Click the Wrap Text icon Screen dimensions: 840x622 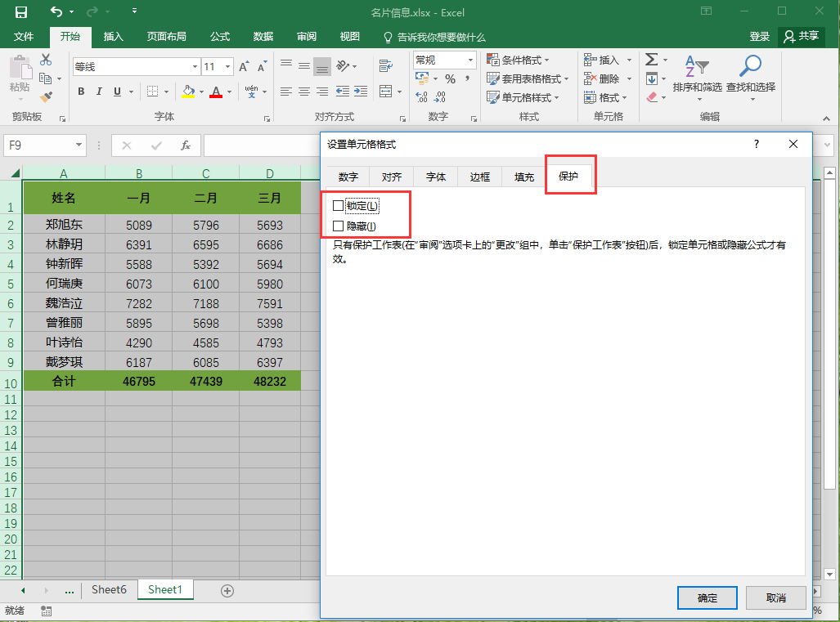coord(386,66)
